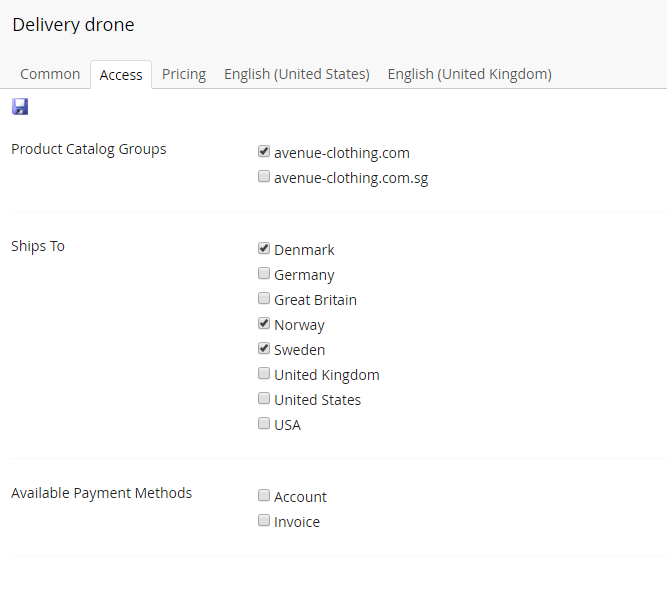Screen dimensions: 667x604
Task: Select the Access tab
Action: tap(121, 75)
